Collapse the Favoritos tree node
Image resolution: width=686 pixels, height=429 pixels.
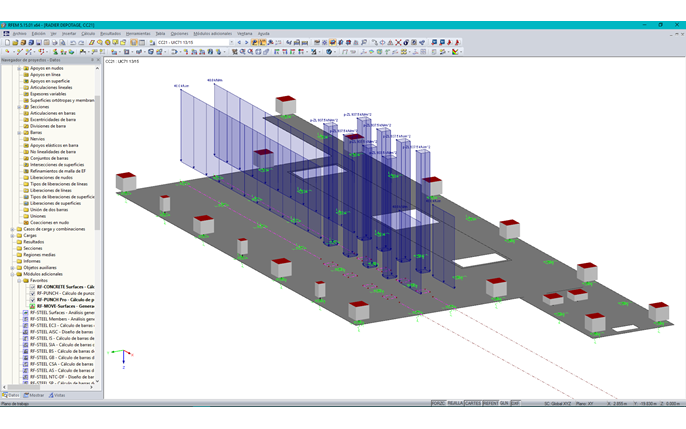coord(19,280)
